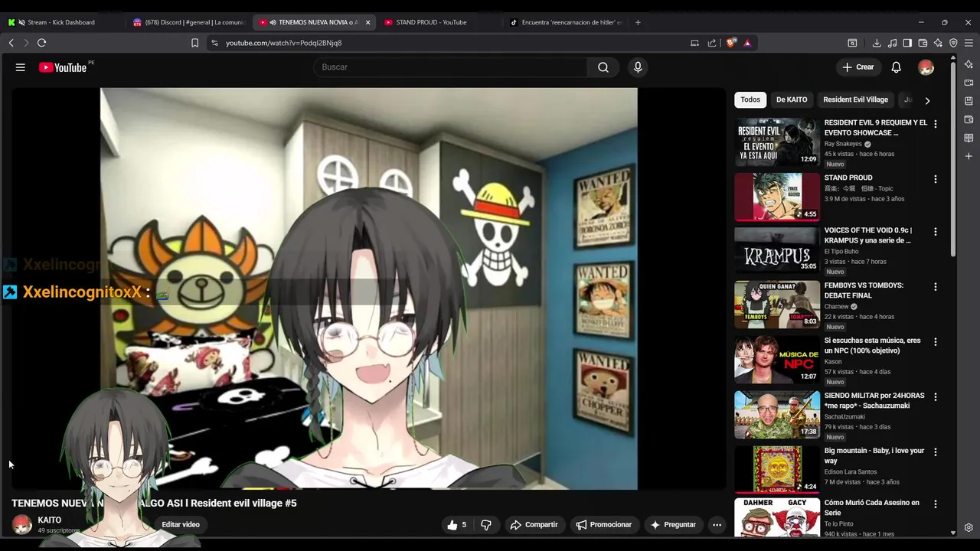Show more filter chips with right arrow
This screenshot has width=980, height=551.
927,100
